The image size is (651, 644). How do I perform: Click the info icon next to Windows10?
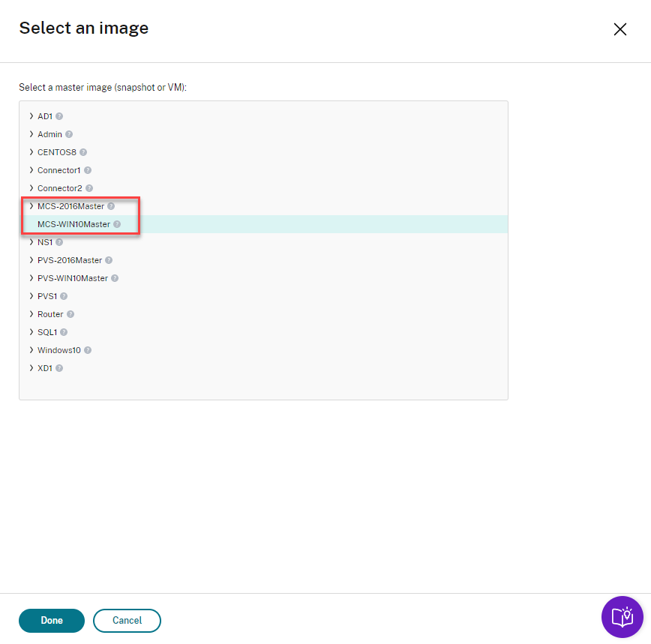tap(88, 350)
